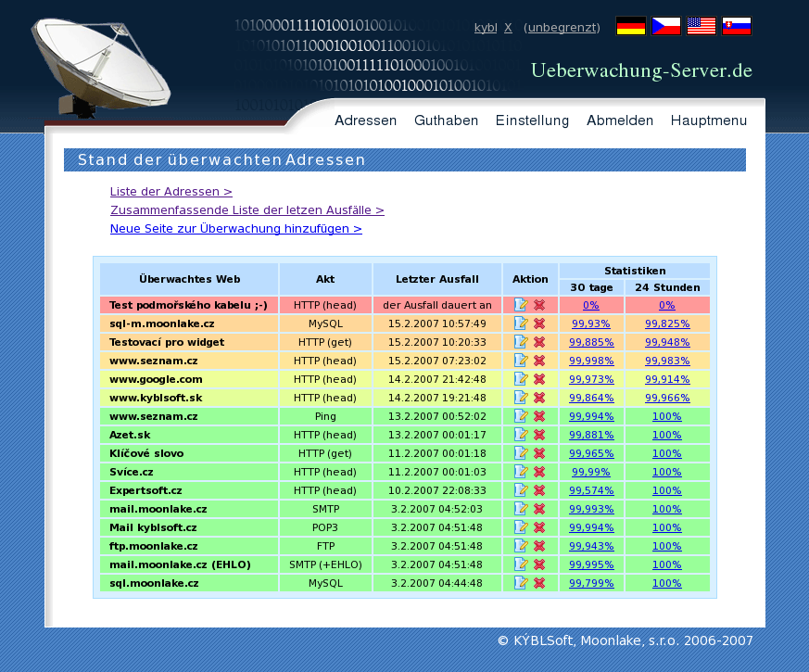Screen dimensions: 809x672
Task: Open 99,885% statistic for Testovací pro widget
Action: tap(591, 342)
